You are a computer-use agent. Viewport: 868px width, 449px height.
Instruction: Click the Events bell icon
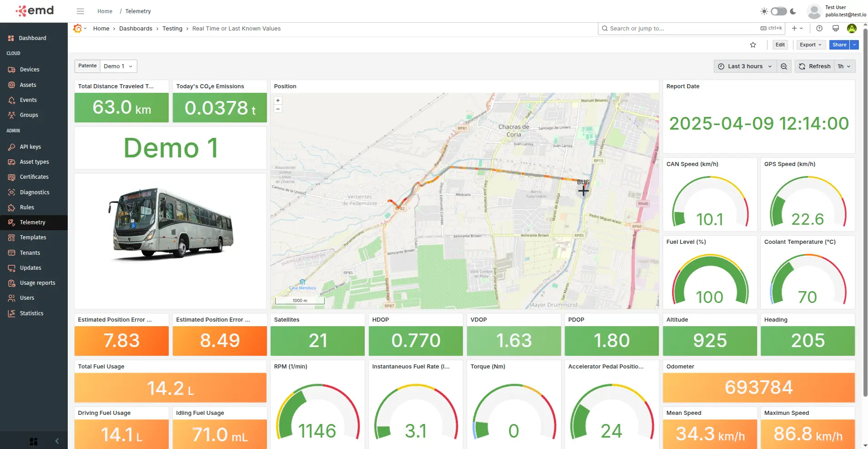pyautogui.click(x=11, y=100)
